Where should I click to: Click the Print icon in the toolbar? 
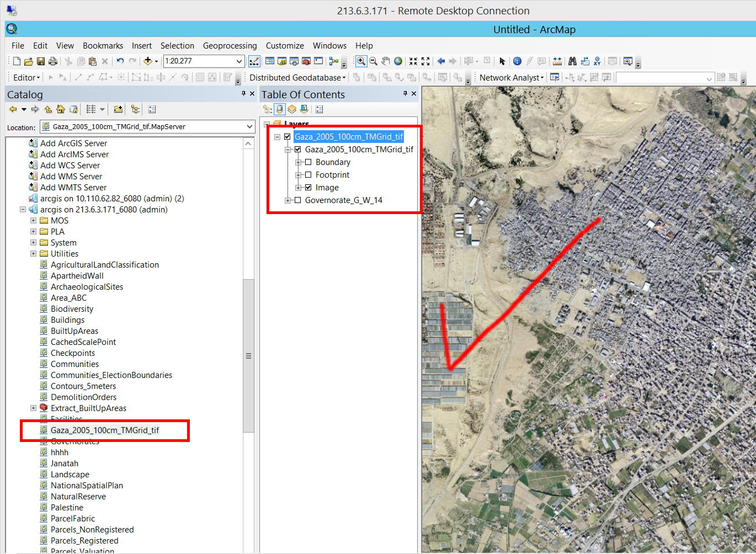(x=53, y=61)
